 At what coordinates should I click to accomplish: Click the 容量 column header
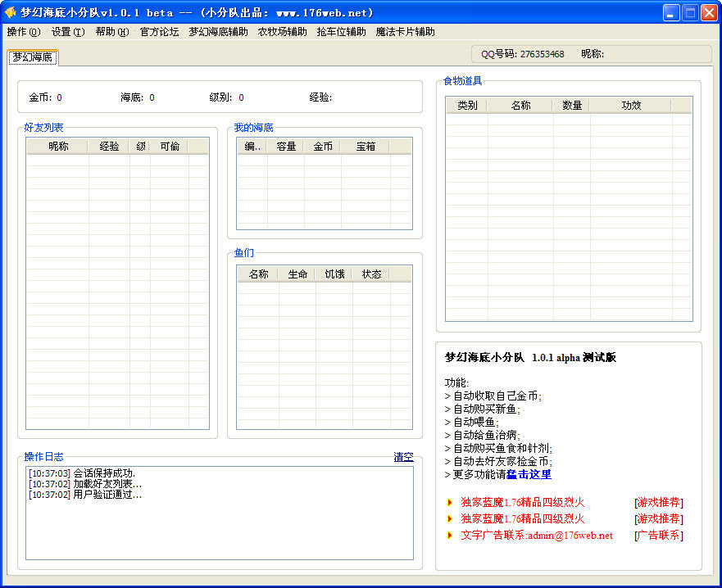285,147
